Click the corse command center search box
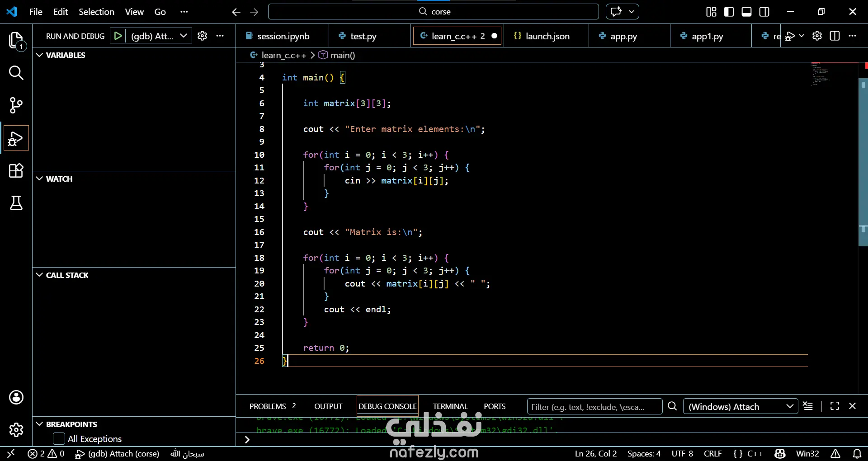The height and width of the screenshot is (461, 868). click(x=434, y=12)
